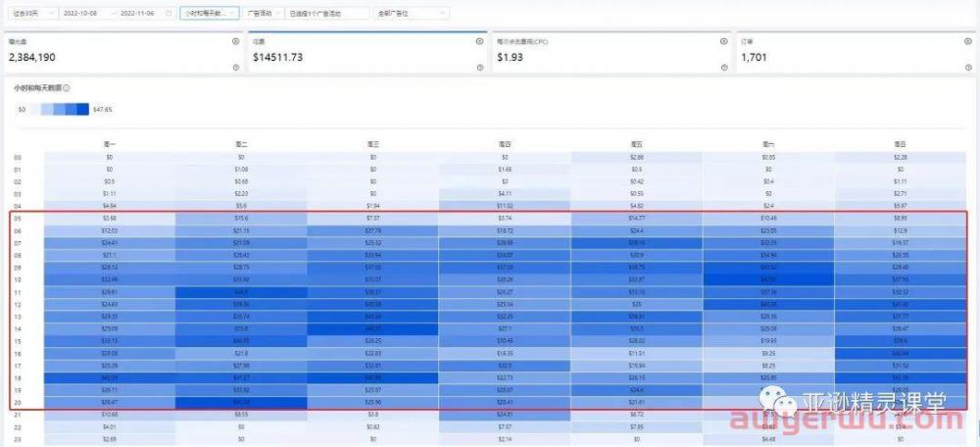
Task: Click the info icon on the $1.93 CPC card
Action: (x=724, y=68)
